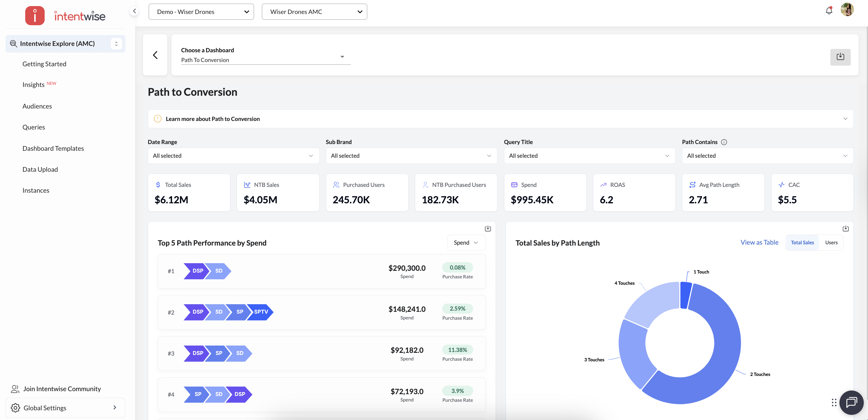Image resolution: width=868 pixels, height=420 pixels.
Task: Open the user profile avatar
Action: point(847,9)
